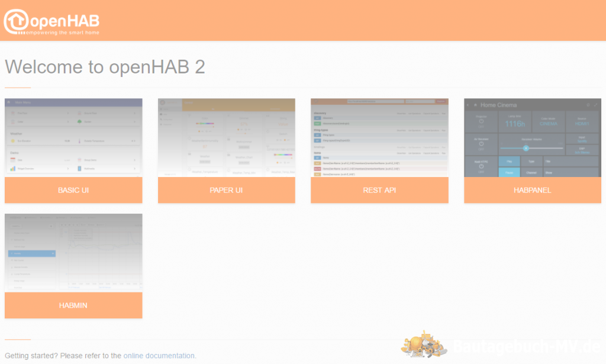The height and width of the screenshot is (364, 606).
Task: Click the Receiver Volume slider handle
Action: (x=526, y=148)
